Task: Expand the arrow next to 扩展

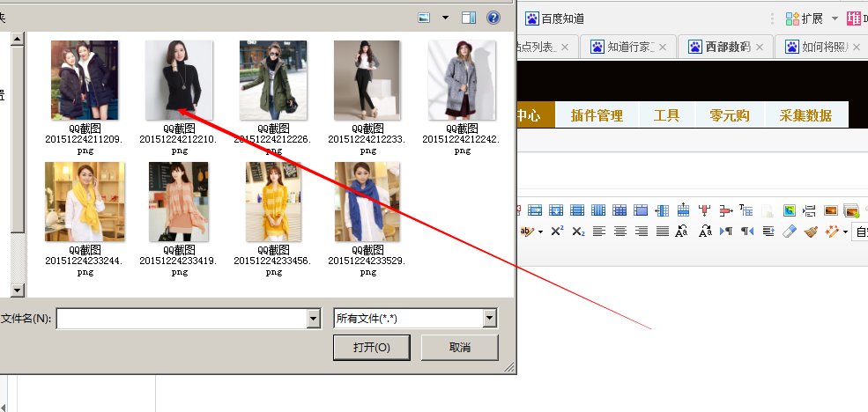Action: coord(835,18)
